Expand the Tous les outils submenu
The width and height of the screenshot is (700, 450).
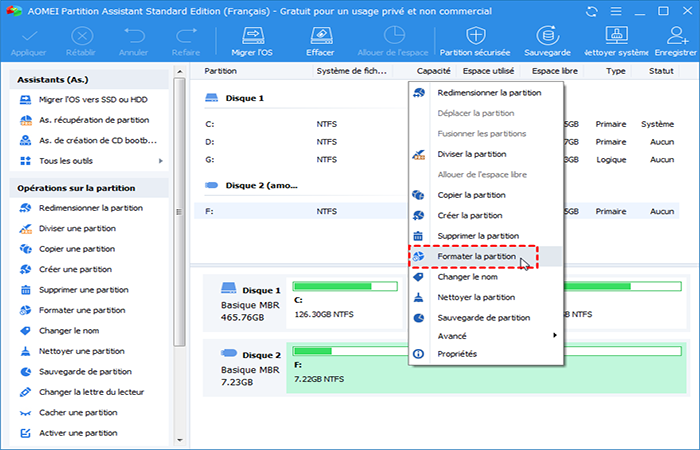point(160,161)
